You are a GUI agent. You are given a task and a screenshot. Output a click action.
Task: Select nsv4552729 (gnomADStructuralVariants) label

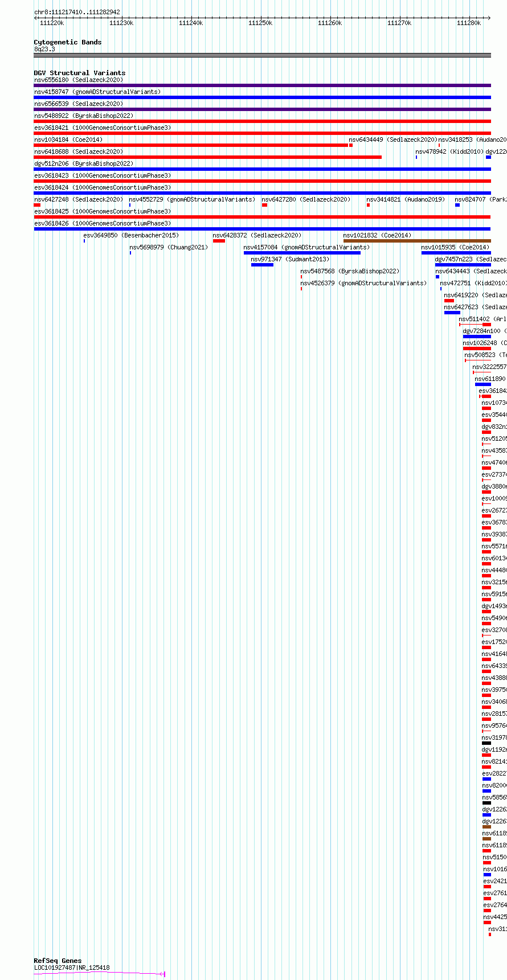[x=192, y=199]
